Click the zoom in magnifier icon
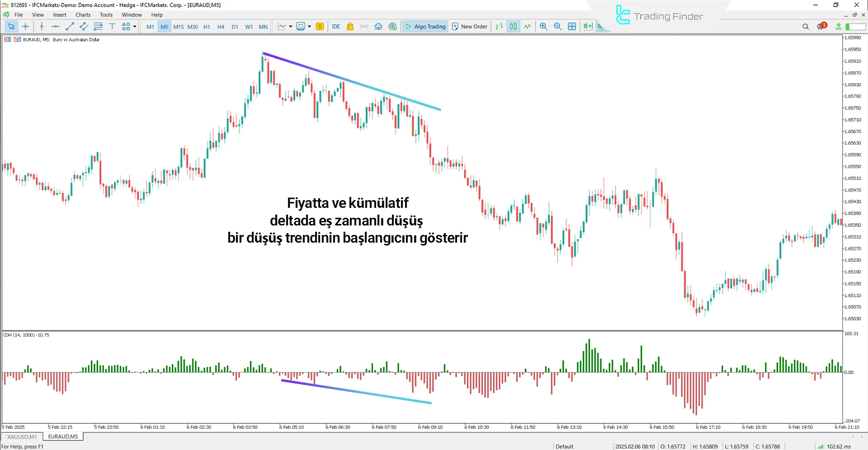 [x=543, y=27]
